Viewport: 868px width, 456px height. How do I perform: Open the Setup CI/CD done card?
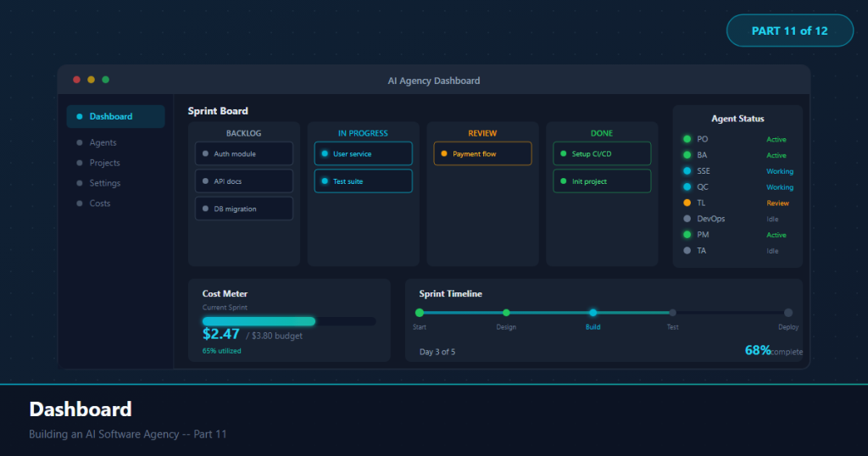pos(602,154)
